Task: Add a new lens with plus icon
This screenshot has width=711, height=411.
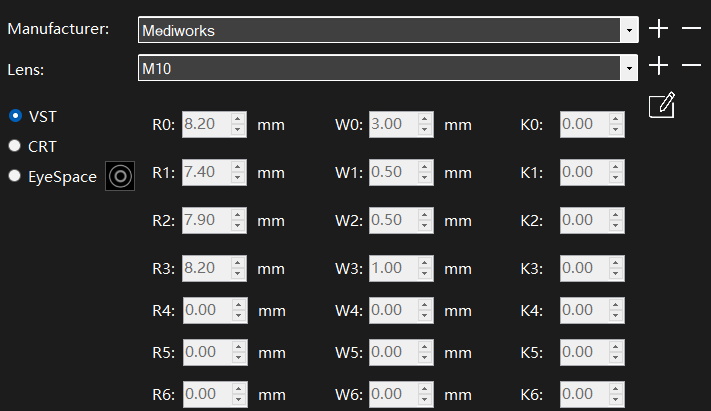Action: [658, 66]
